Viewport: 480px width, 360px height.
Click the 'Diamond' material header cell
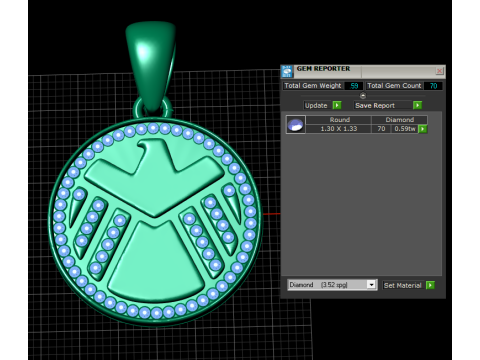pos(399,120)
